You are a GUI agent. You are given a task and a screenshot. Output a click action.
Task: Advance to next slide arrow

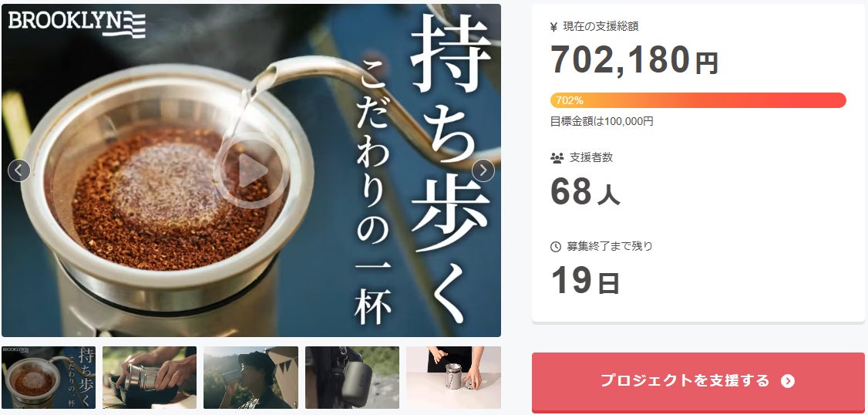tap(483, 170)
